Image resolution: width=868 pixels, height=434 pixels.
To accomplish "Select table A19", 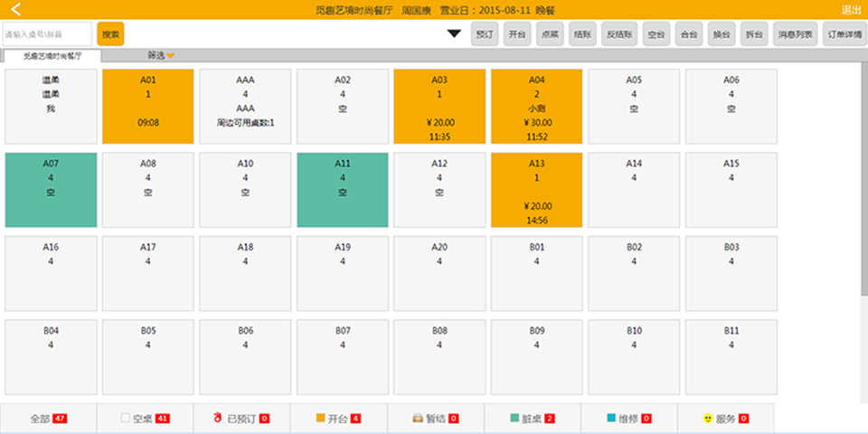I will point(343,273).
